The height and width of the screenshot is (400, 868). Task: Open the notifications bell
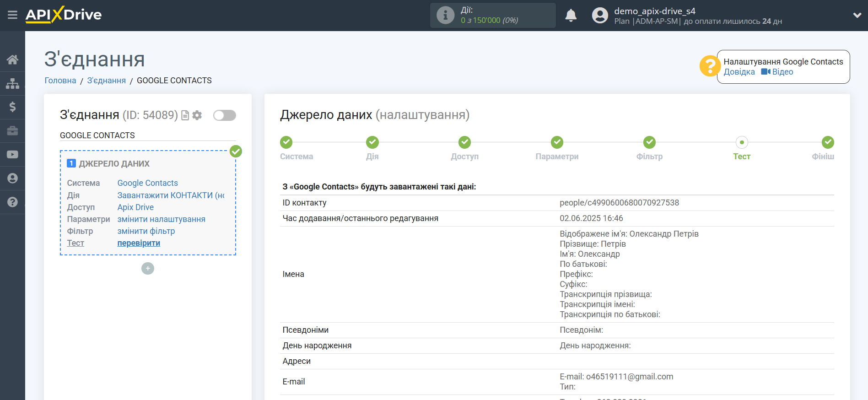coord(571,16)
